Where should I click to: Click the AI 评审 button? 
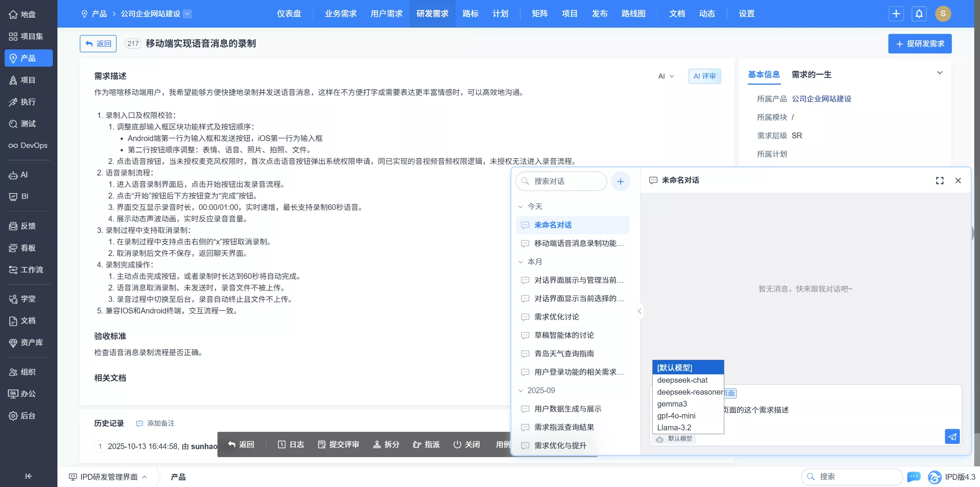click(x=704, y=76)
